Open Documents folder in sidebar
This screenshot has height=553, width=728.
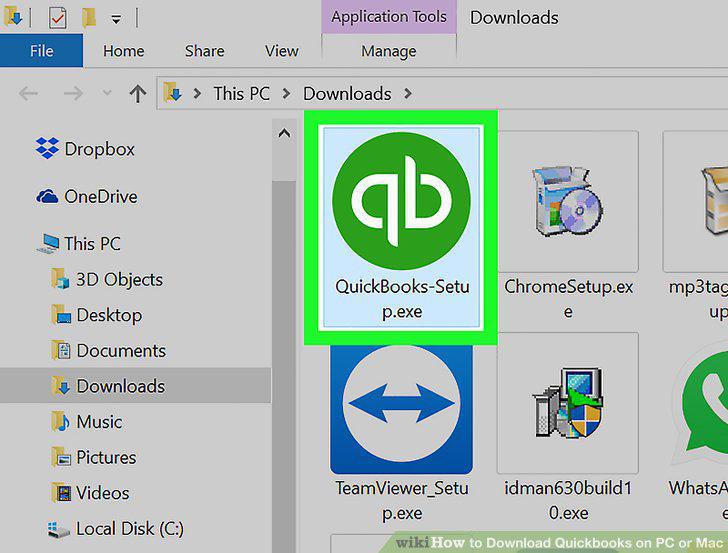(x=108, y=351)
